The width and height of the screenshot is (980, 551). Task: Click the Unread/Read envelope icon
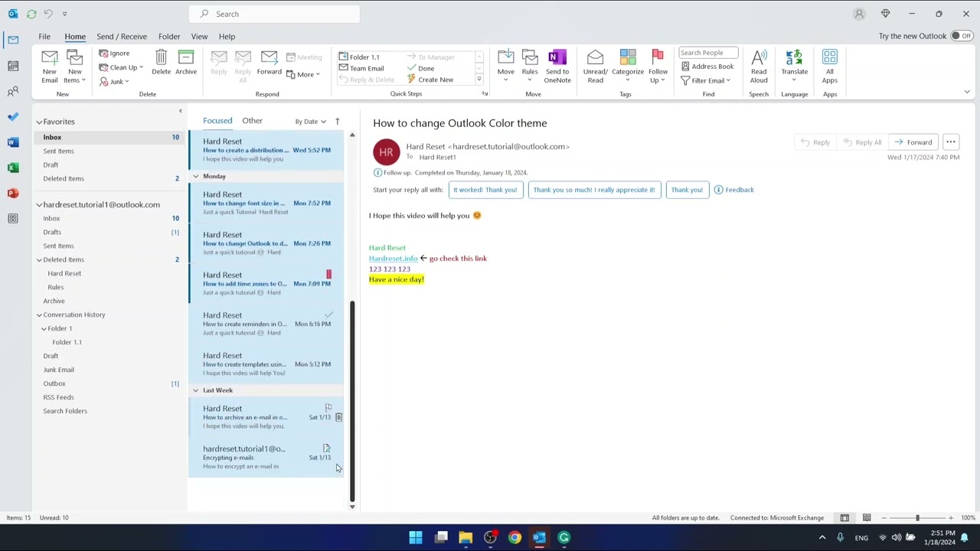click(595, 58)
